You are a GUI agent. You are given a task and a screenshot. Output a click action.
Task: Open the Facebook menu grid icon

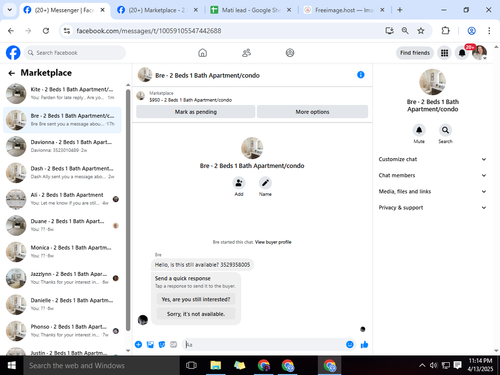(444, 53)
